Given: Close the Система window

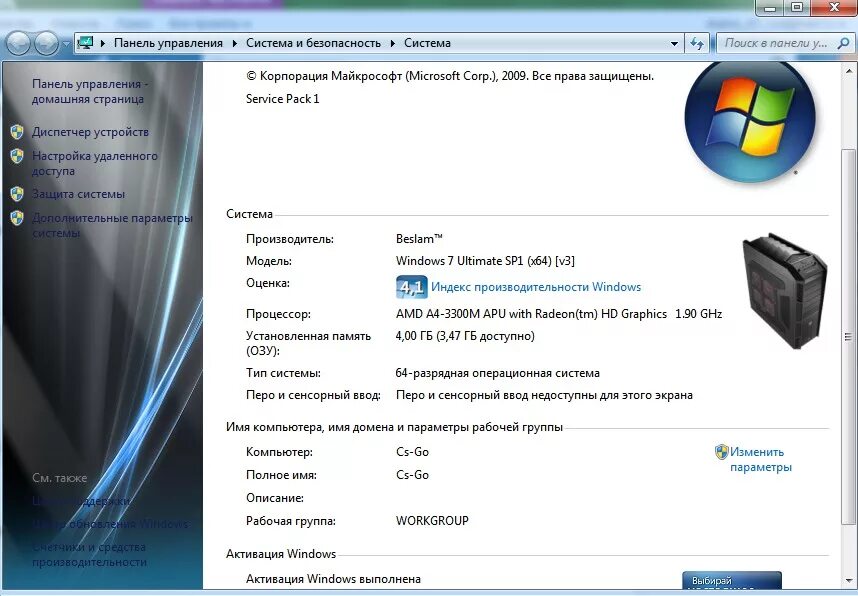Looking at the screenshot, I should pos(834,8).
